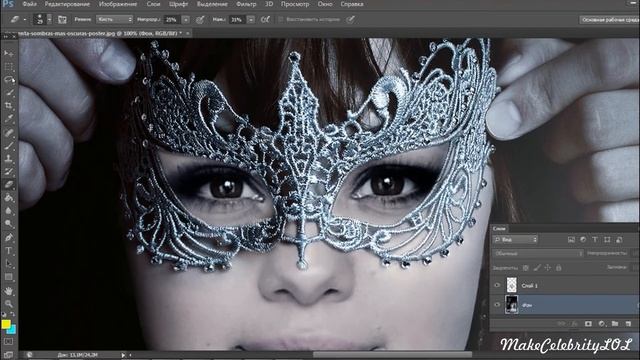Lock all padlock icon
Viewport: 640px width, 360px height.
(559, 268)
